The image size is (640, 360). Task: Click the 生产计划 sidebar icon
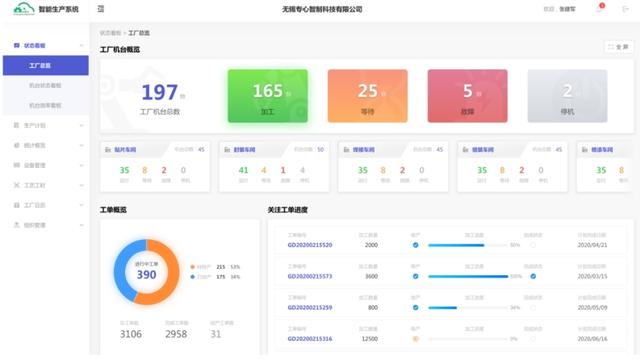[x=17, y=125]
